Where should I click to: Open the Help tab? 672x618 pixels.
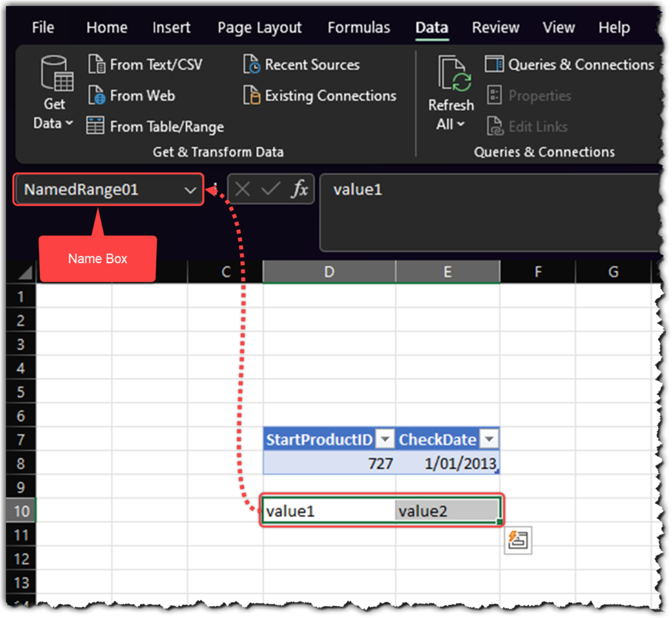pyautogui.click(x=614, y=28)
